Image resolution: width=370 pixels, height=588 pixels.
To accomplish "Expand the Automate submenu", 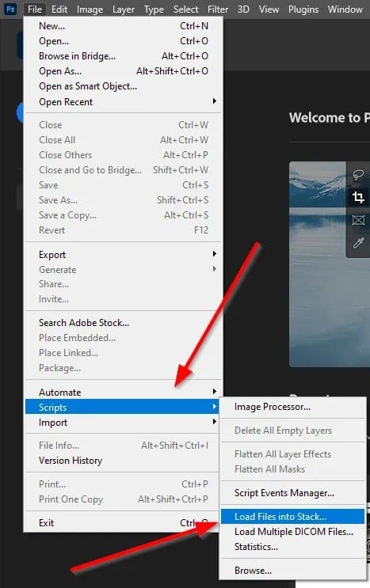I will coord(124,393).
